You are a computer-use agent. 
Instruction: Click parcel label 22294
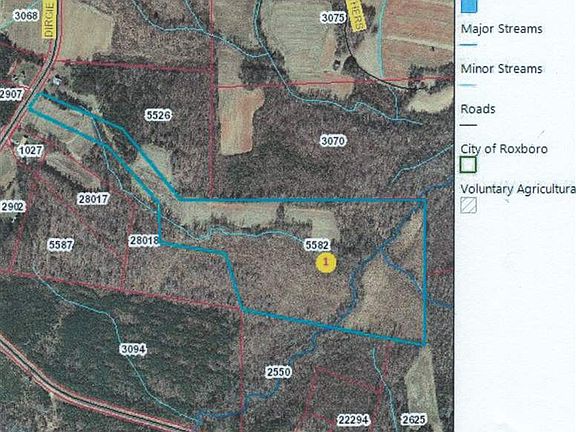coord(353,420)
